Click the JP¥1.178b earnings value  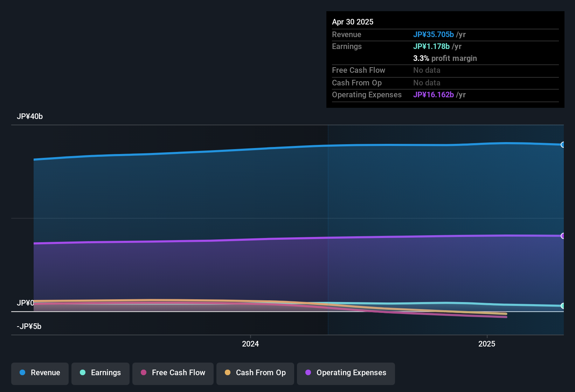[x=431, y=46]
